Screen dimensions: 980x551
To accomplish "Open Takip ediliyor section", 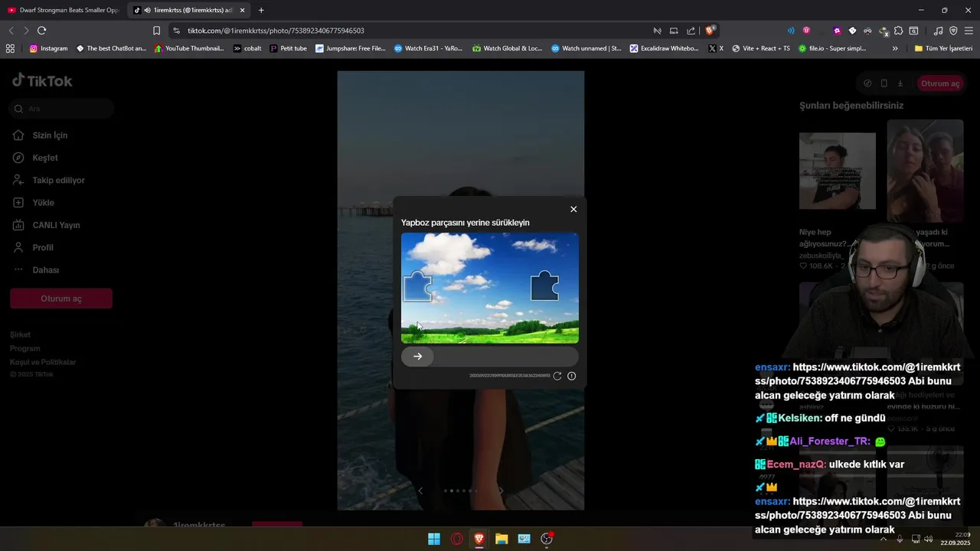I will coord(58,181).
